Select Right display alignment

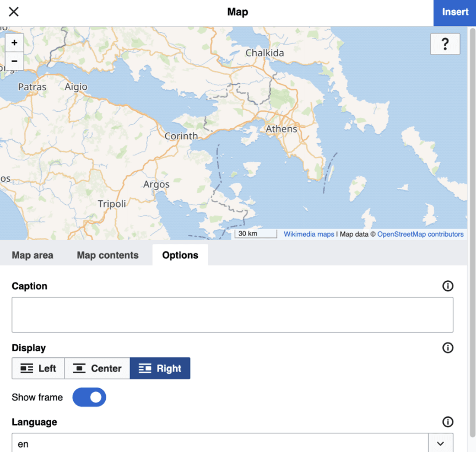160,368
